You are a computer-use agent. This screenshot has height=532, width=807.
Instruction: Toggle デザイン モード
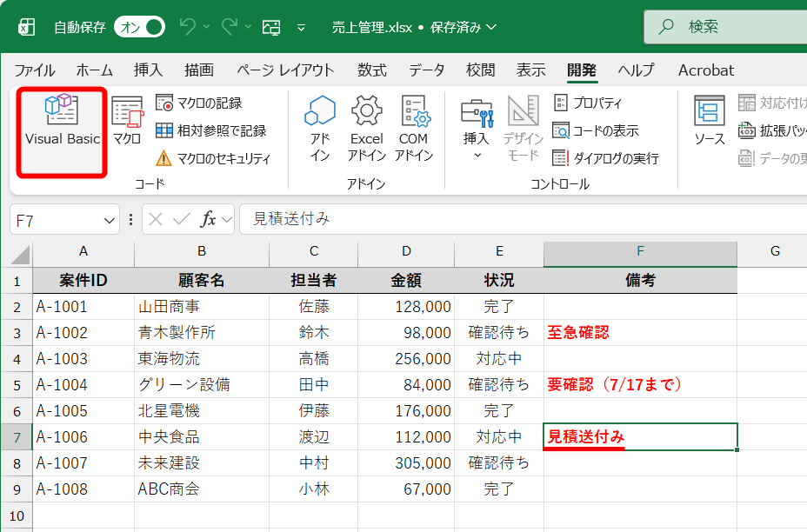[523, 129]
